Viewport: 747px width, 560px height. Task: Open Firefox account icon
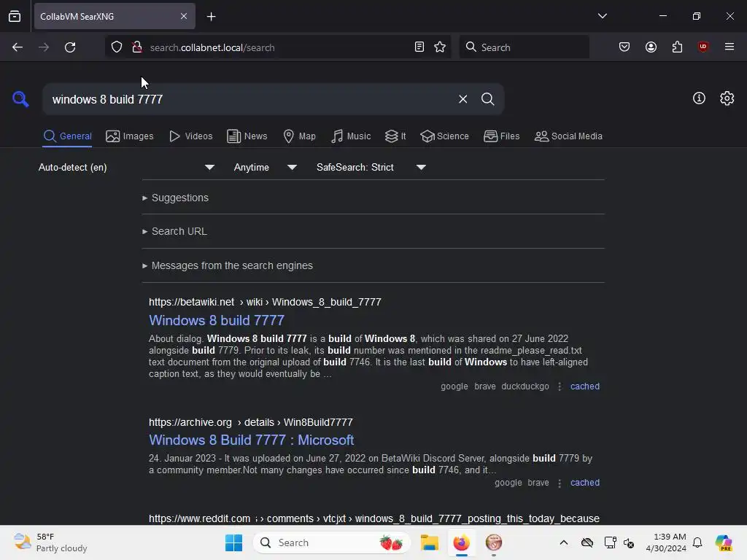click(651, 47)
